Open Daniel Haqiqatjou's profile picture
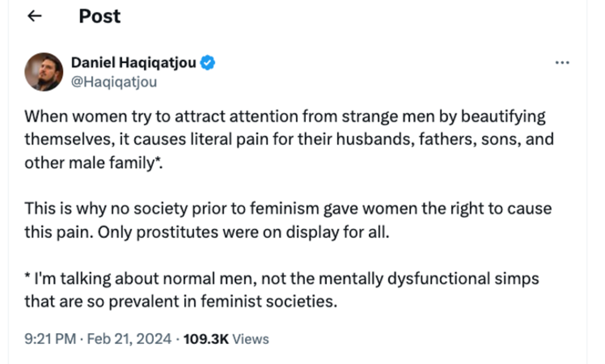Image resolution: width=605 pixels, height=364 pixels. pyautogui.click(x=43, y=72)
